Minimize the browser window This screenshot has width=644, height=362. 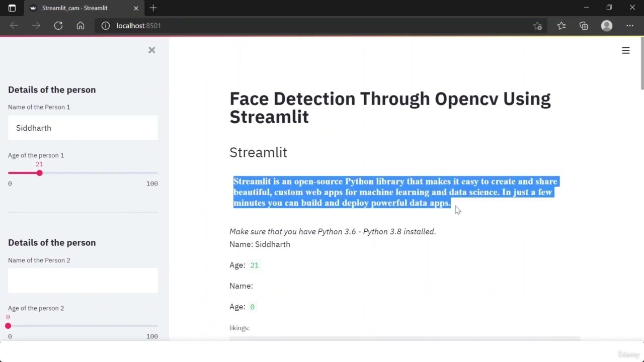click(586, 8)
